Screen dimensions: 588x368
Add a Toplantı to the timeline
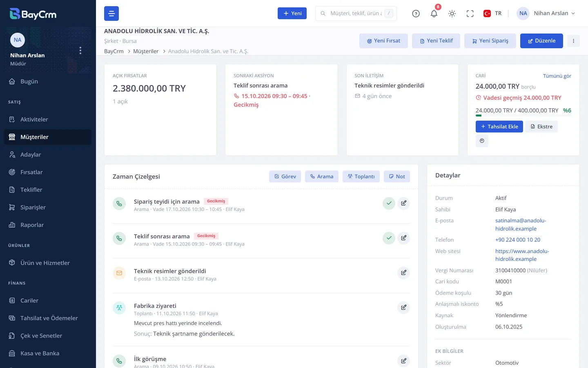pyautogui.click(x=361, y=177)
